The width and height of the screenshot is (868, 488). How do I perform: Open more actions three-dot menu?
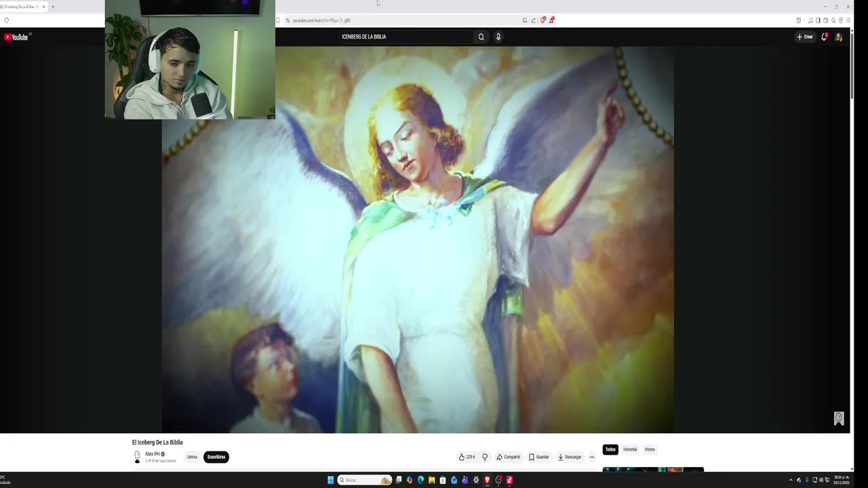point(592,457)
